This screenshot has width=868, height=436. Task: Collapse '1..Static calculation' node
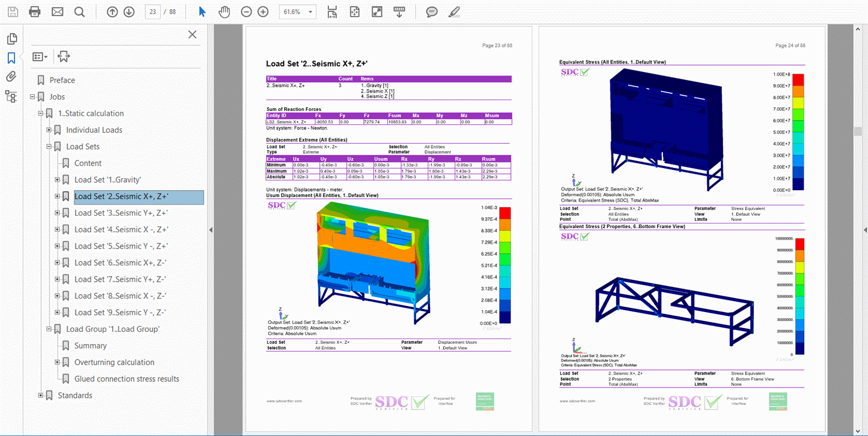[x=41, y=114]
